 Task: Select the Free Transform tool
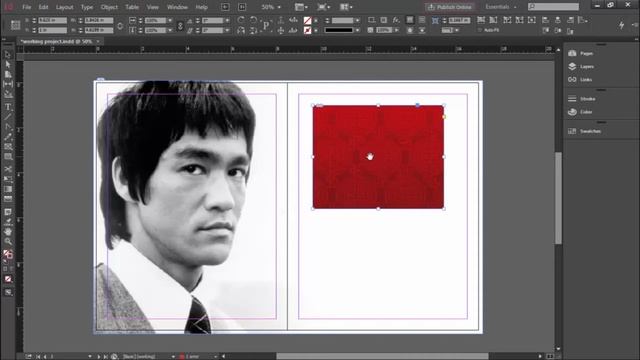(x=8, y=179)
